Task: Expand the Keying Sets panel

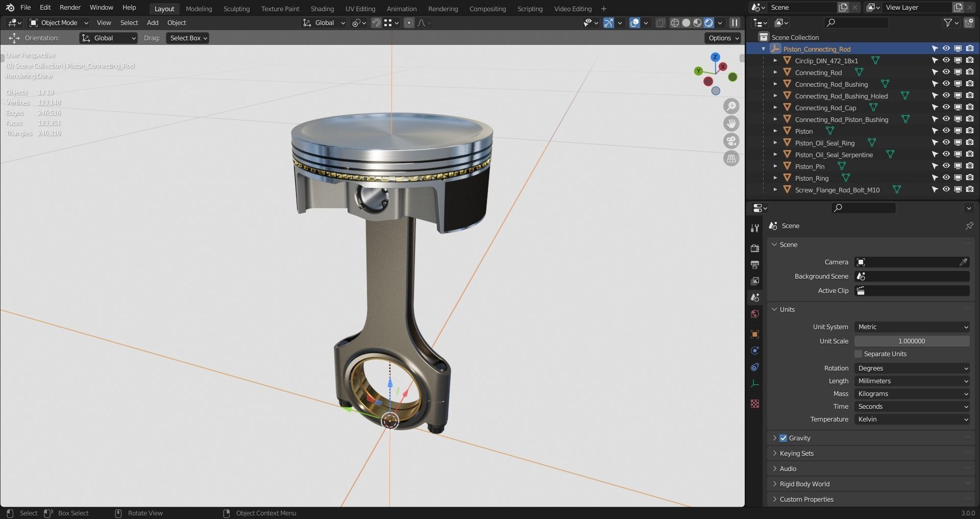Action: [x=796, y=453]
